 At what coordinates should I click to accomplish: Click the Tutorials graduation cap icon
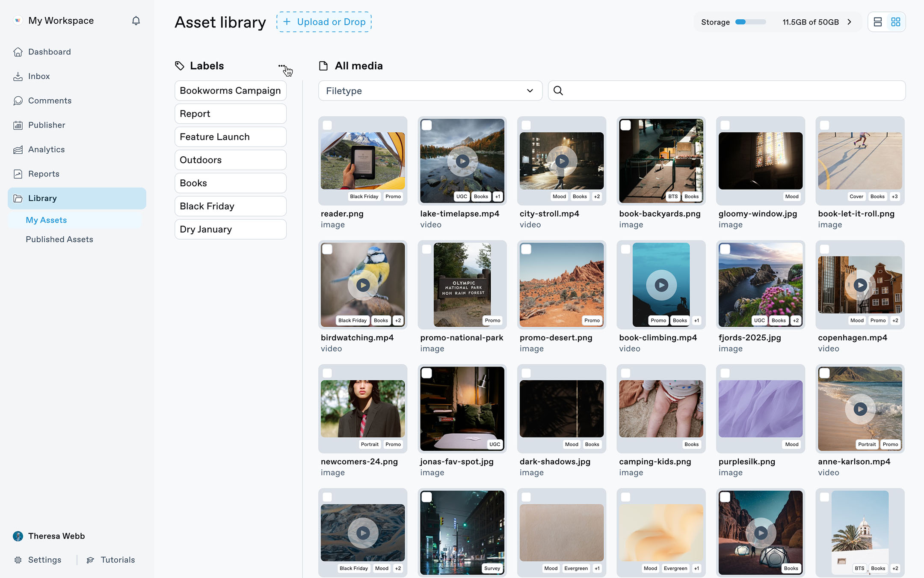click(90, 560)
